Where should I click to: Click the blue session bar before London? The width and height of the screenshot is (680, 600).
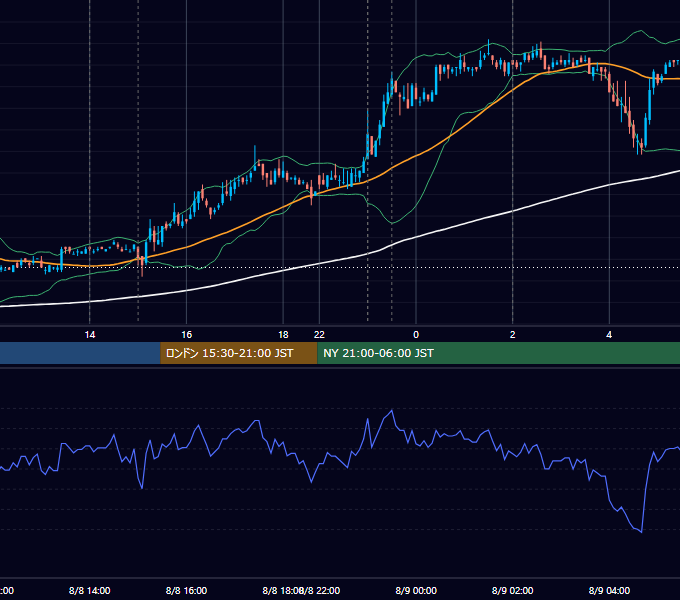click(80, 353)
